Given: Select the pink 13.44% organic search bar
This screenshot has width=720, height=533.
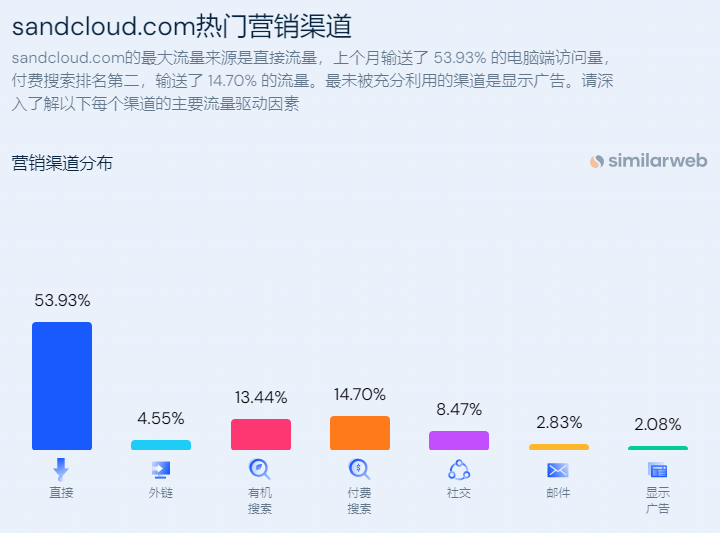Looking at the screenshot, I should pyautogui.click(x=261, y=434).
